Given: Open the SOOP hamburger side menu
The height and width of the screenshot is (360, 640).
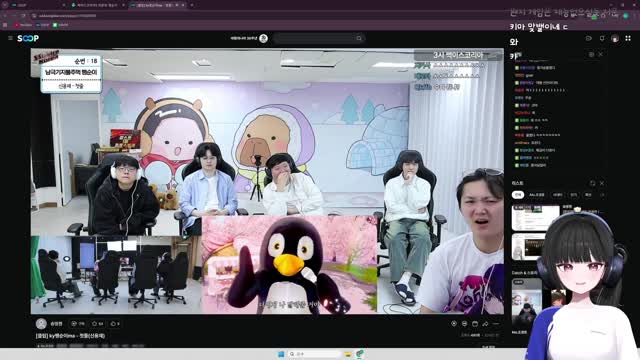Looking at the screenshot, I should coord(10,38).
